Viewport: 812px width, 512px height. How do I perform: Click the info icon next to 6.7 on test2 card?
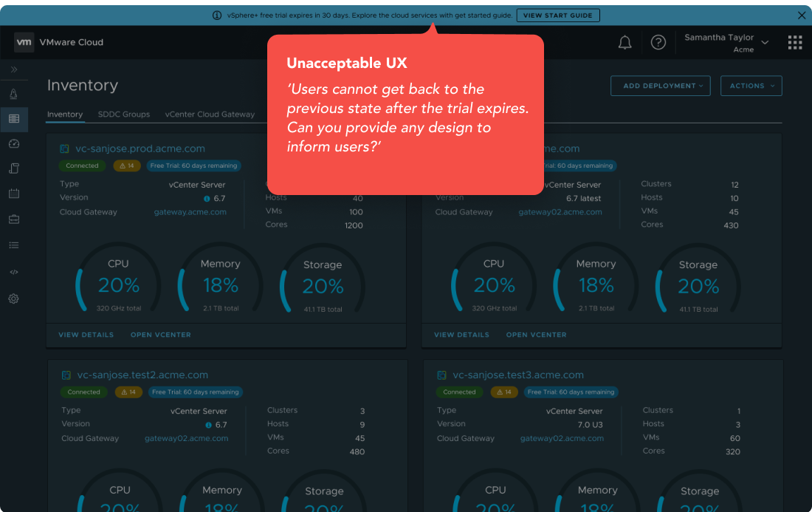pyautogui.click(x=208, y=425)
